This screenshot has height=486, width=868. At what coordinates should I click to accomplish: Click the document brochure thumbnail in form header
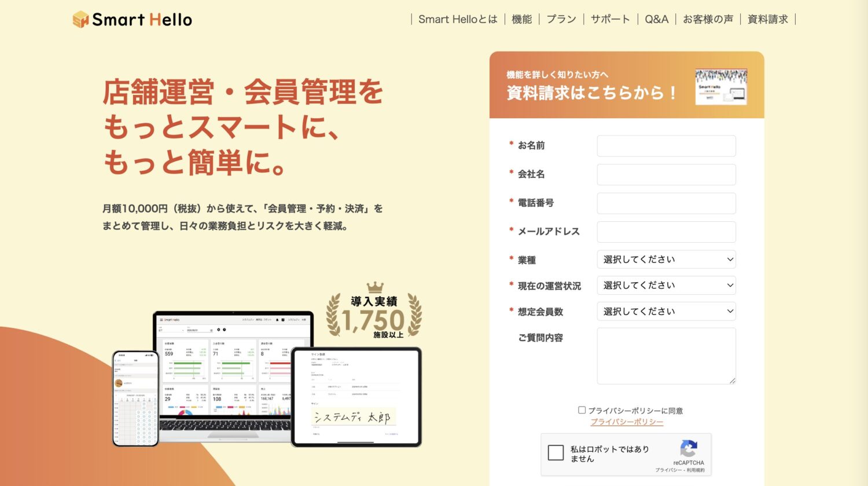coord(721,87)
